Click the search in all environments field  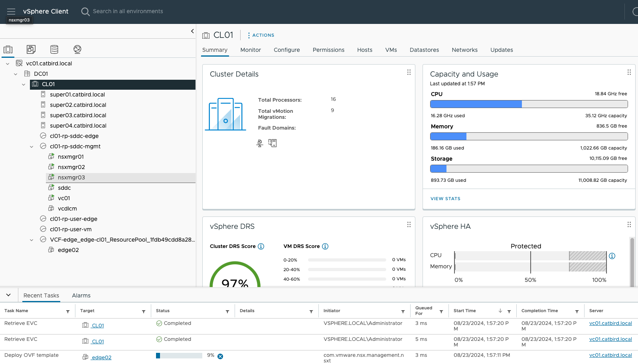[128, 11]
